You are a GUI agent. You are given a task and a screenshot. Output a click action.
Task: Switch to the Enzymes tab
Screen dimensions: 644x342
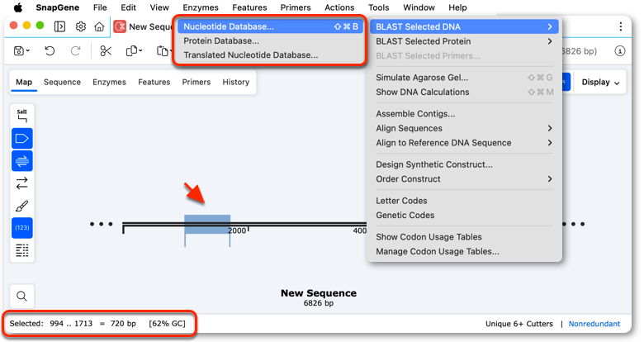(x=109, y=83)
